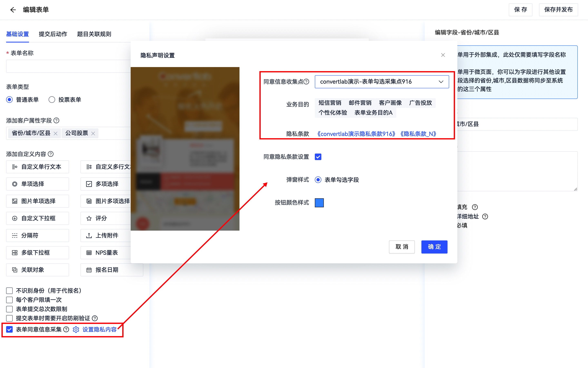Open 按钮颜色样式 blue color swatch
Viewport: 588px width, 368px height.
coord(319,203)
